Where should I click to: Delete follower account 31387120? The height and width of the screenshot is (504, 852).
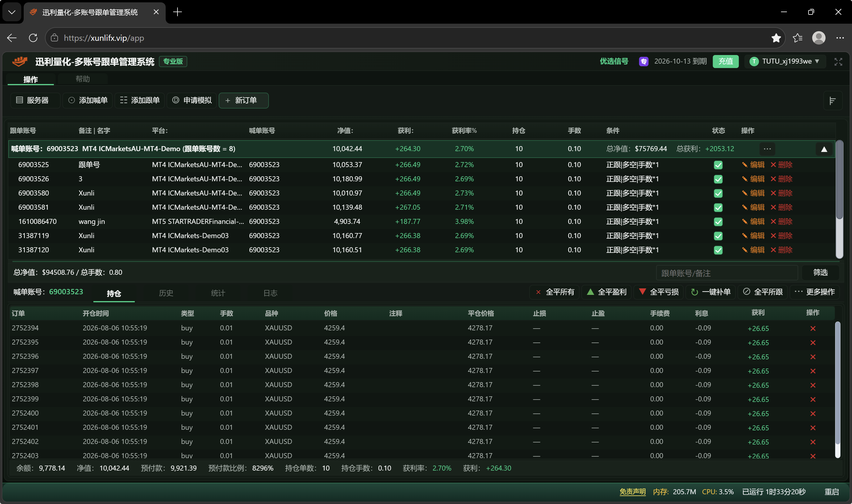coord(781,250)
